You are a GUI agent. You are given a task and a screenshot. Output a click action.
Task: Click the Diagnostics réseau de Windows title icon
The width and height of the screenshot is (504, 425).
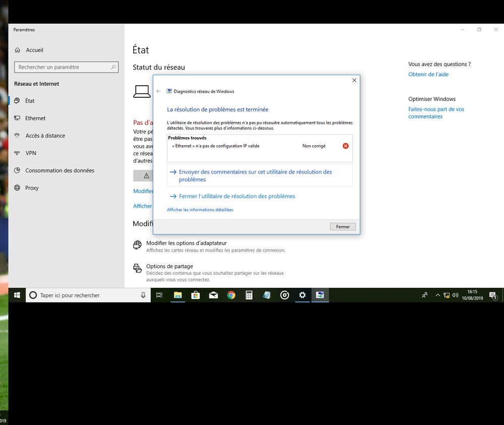coord(169,91)
